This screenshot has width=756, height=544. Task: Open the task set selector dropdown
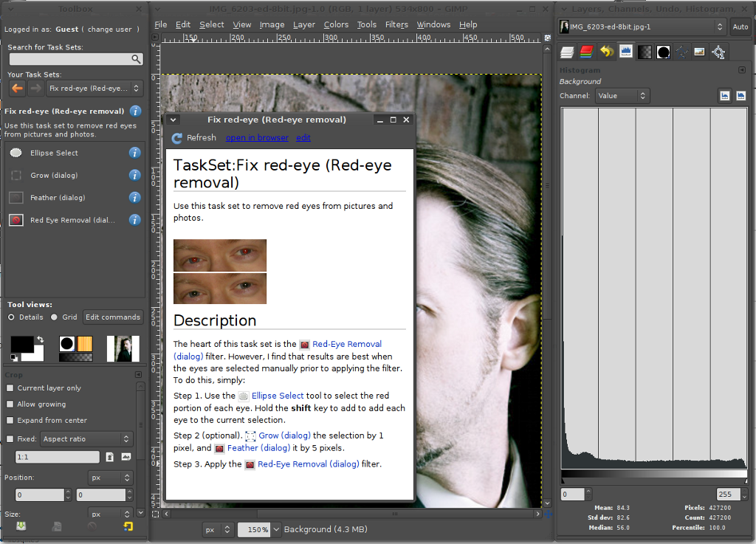[x=94, y=88]
